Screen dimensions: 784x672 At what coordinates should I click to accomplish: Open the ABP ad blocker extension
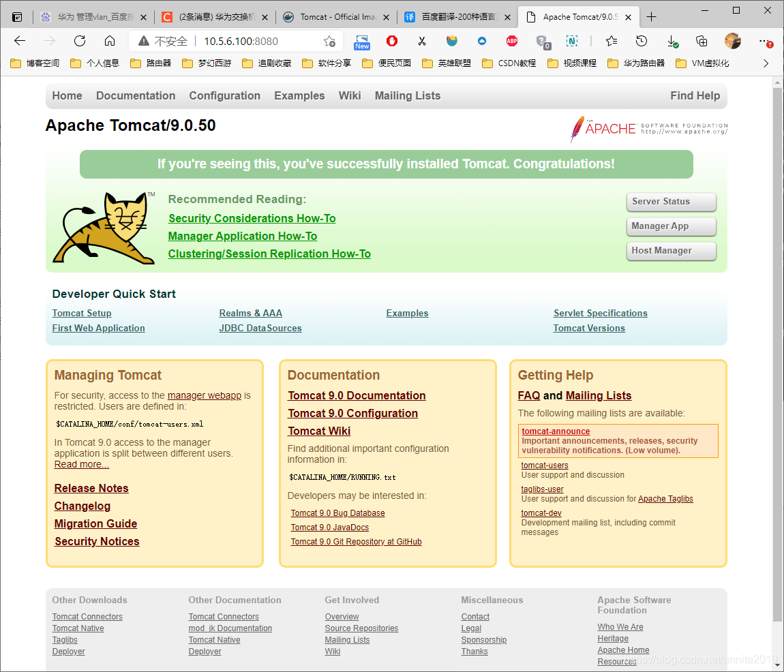coord(512,41)
